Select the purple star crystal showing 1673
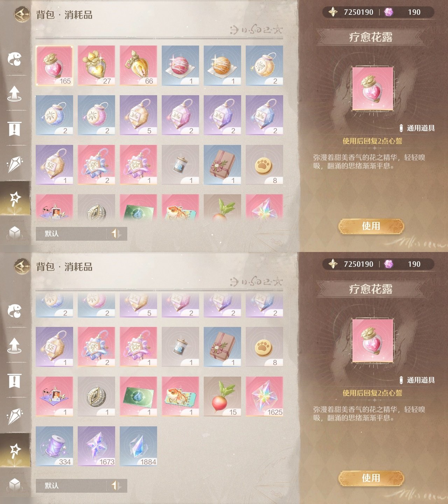The image size is (448, 504). click(x=96, y=446)
